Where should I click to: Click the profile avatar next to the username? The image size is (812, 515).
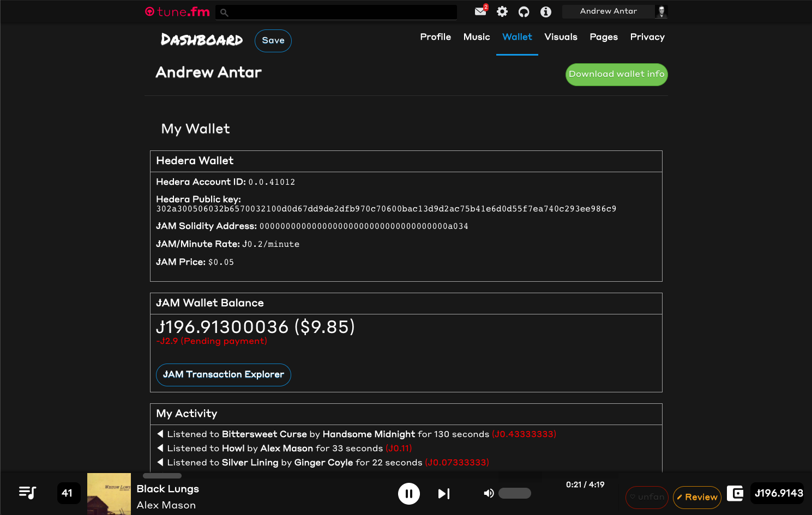click(x=661, y=11)
